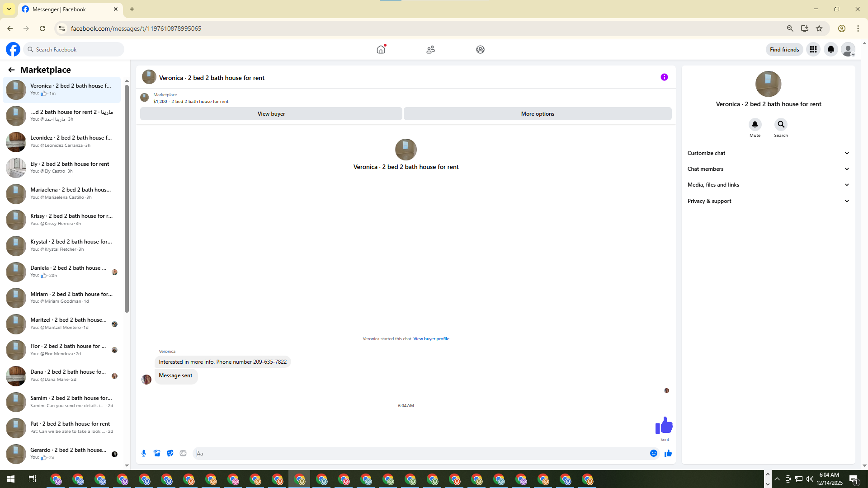Image resolution: width=868 pixels, height=488 pixels.
Task: Click the voice clip microphone icon
Action: (144, 453)
